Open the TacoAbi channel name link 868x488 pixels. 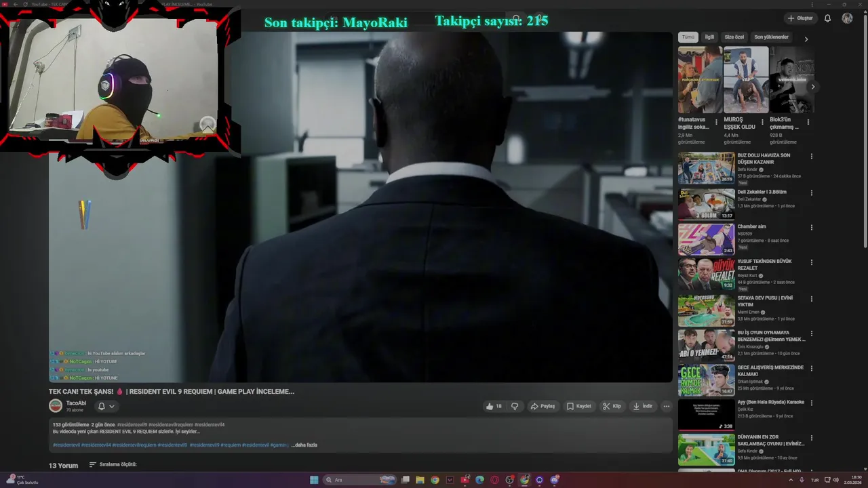coord(76,403)
